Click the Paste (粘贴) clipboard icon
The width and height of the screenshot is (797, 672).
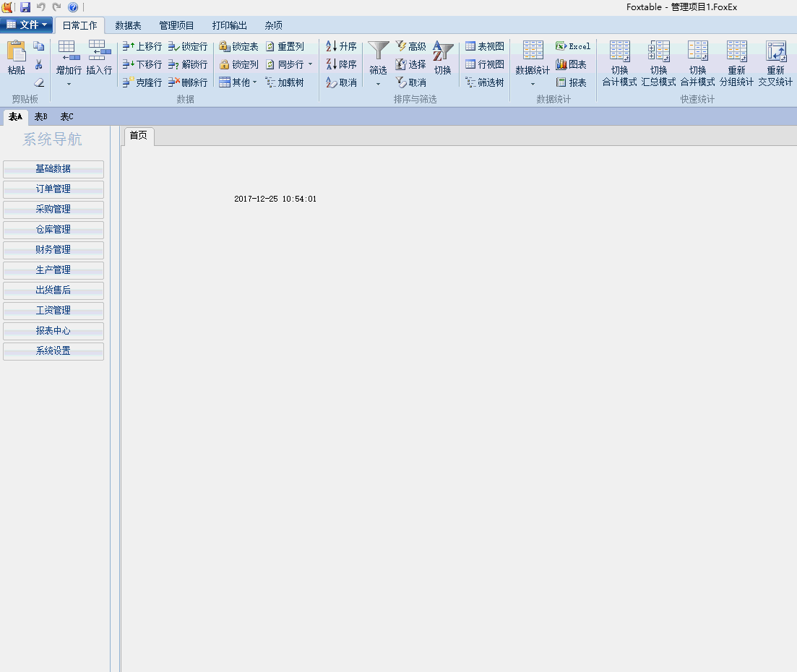point(16,52)
